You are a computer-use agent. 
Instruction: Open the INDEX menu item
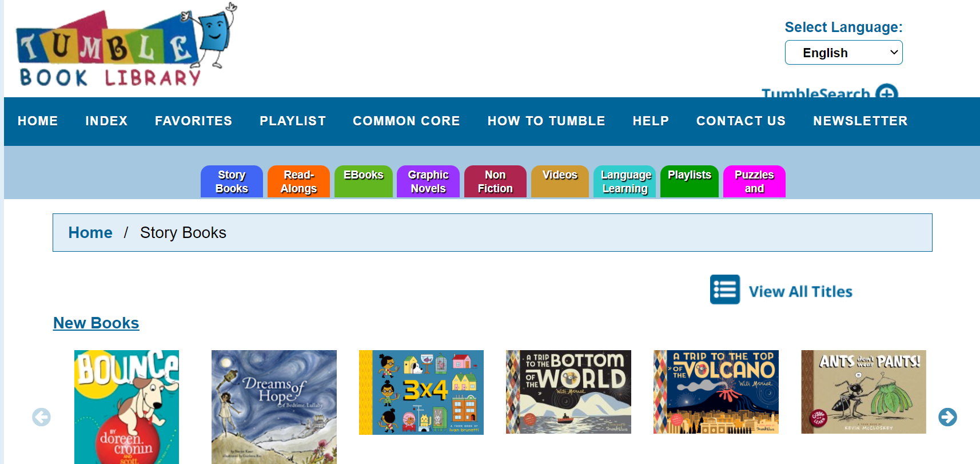[x=106, y=121]
